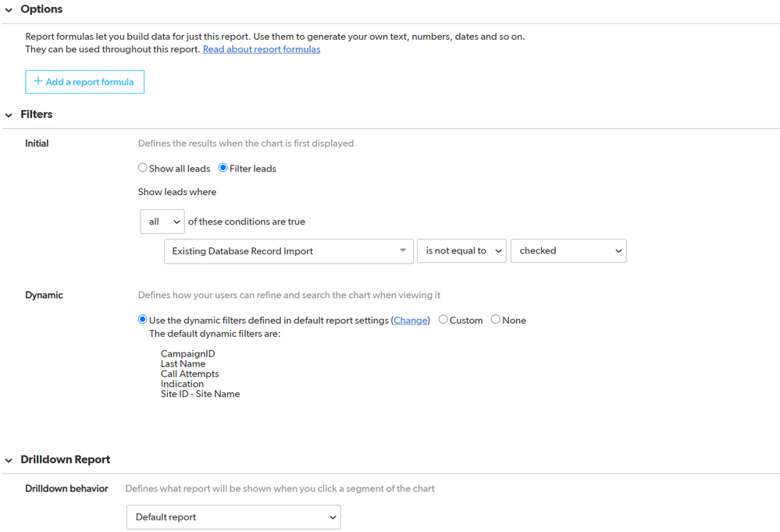The width and height of the screenshot is (780, 532).
Task: Collapse the Options section chevron
Action: 9,10
